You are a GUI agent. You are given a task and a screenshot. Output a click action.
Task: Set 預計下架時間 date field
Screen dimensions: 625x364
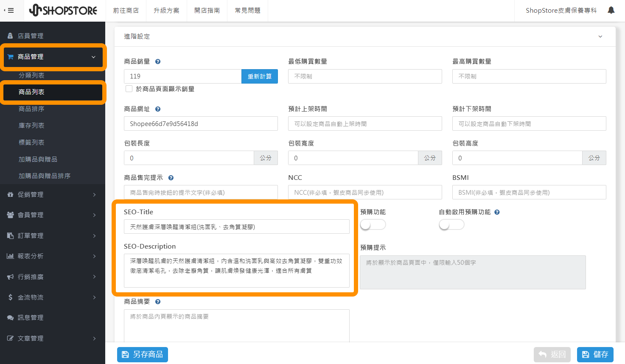(x=529, y=124)
